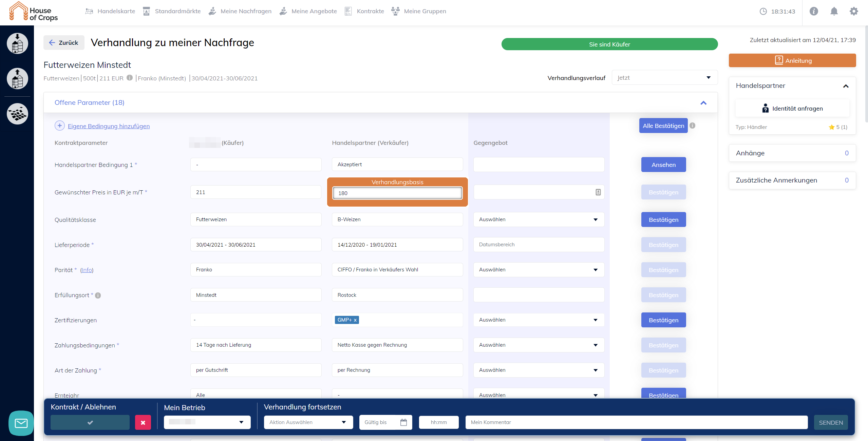Click info icon beside Alle Bestätigen
The width and height of the screenshot is (868, 441).
pos(693,126)
